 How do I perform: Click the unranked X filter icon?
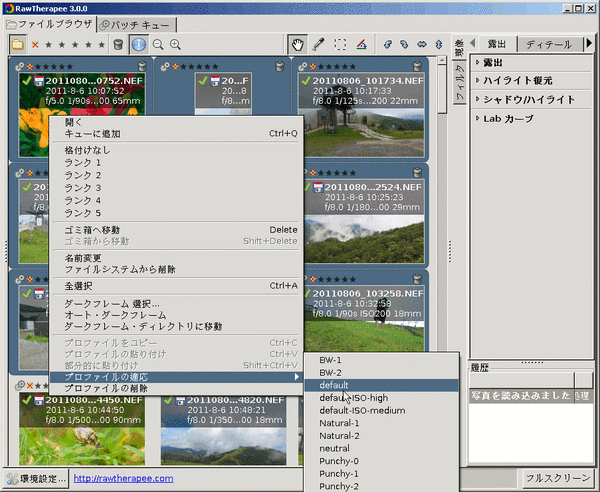[35, 45]
